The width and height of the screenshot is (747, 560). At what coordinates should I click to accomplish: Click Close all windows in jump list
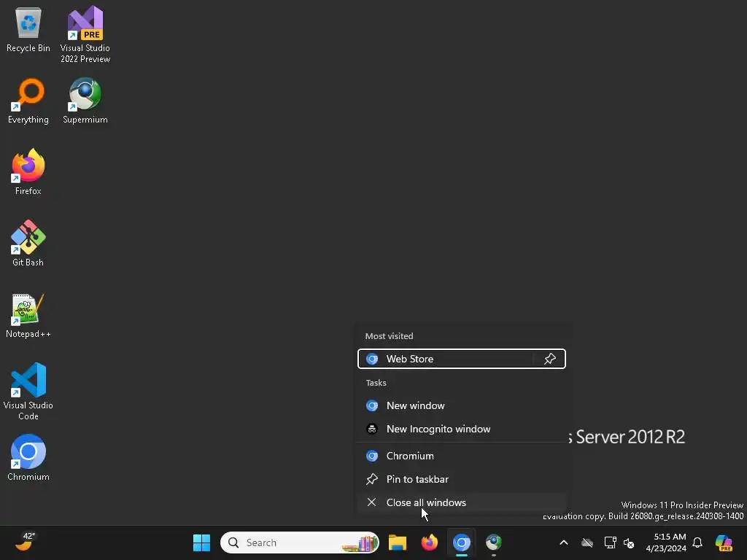click(x=461, y=503)
